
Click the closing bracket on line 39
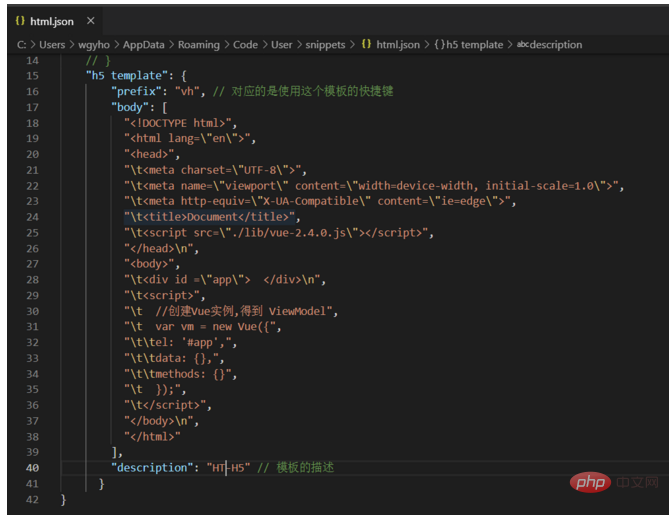114,452
